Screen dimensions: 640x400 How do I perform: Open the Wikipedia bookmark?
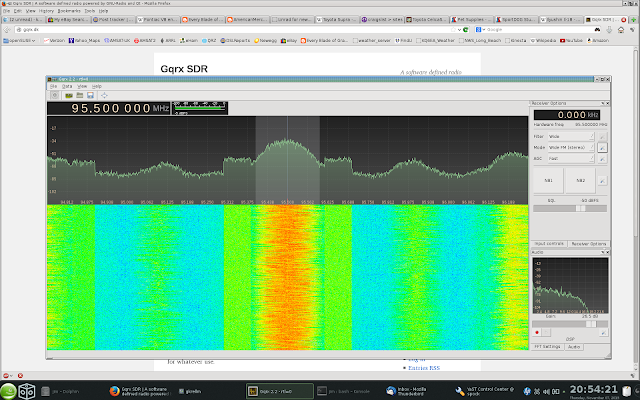tap(543, 40)
